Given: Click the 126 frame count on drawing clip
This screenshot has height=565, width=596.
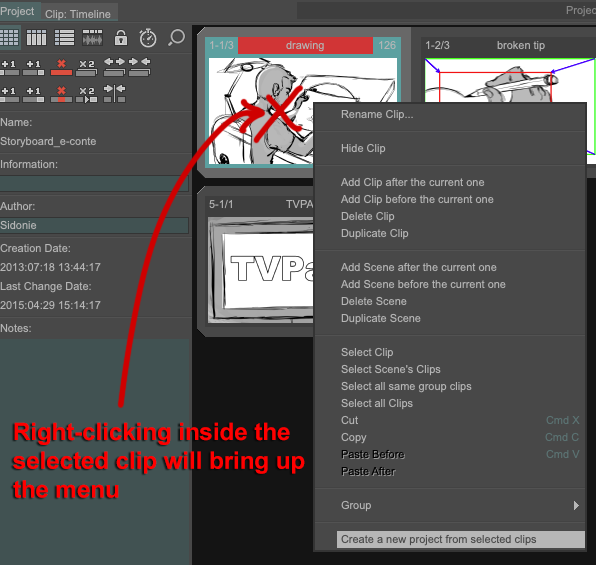Looking at the screenshot, I should coord(387,45).
